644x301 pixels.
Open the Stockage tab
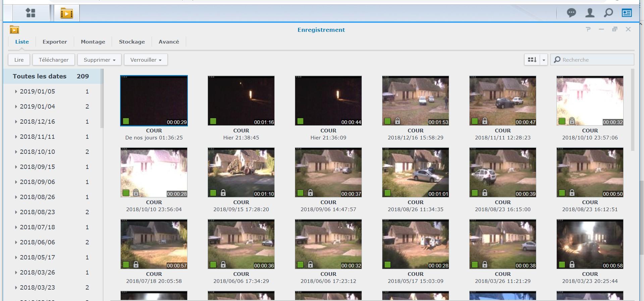[132, 42]
